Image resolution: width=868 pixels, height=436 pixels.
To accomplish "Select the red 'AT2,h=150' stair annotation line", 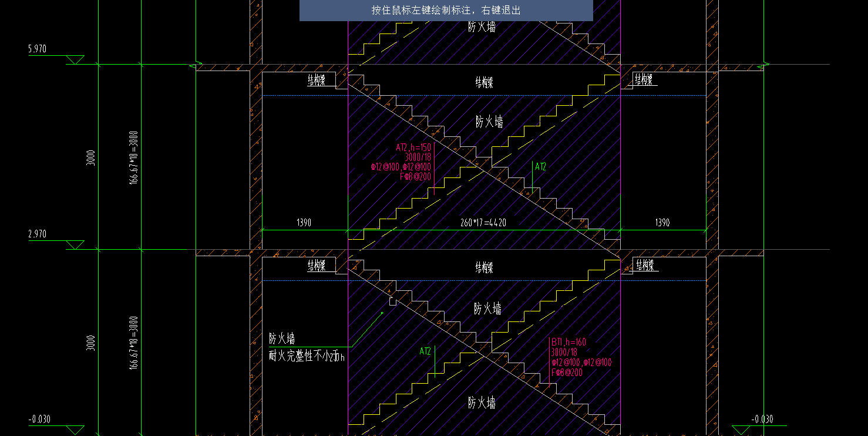I will (x=413, y=147).
